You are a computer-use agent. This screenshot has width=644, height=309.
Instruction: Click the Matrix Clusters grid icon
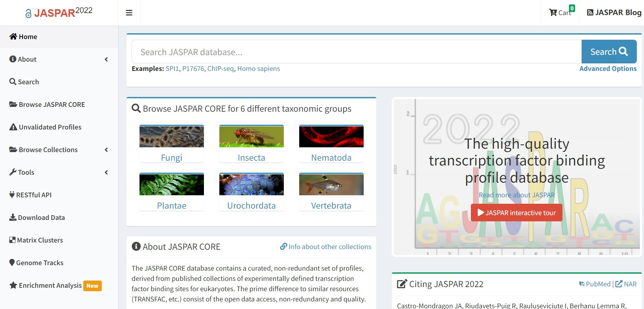coord(12,240)
